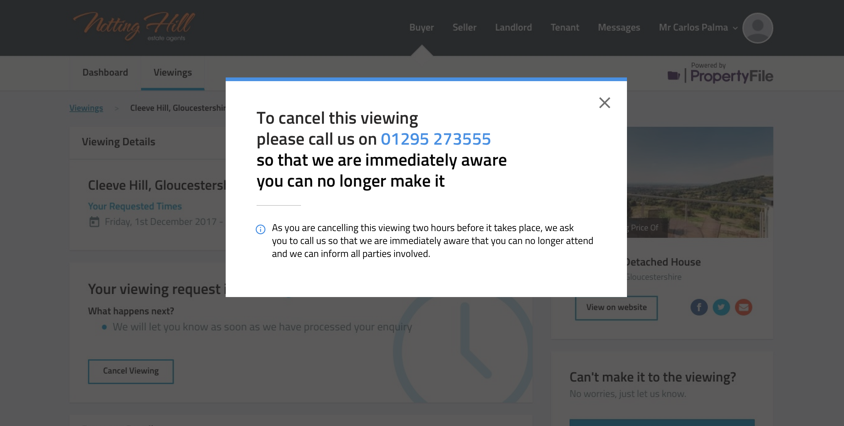This screenshot has width=844, height=426.
Task: Close the cancel viewing dialog
Action: pyautogui.click(x=604, y=103)
